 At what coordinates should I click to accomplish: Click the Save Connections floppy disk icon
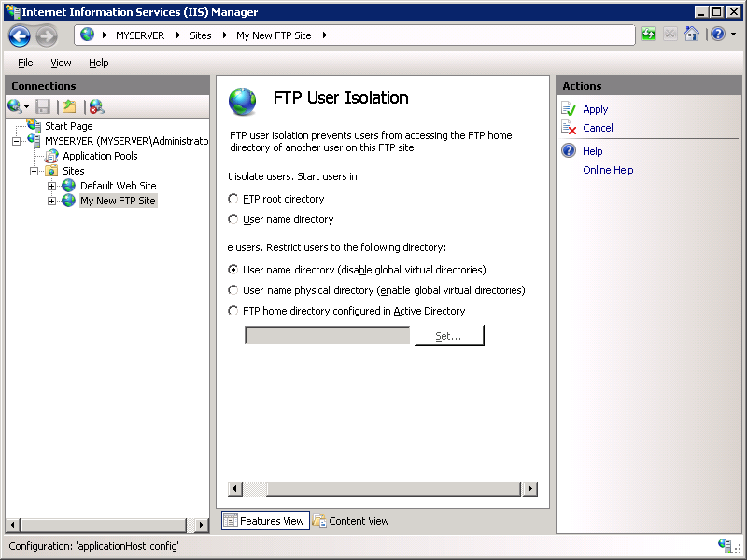[x=42, y=105]
